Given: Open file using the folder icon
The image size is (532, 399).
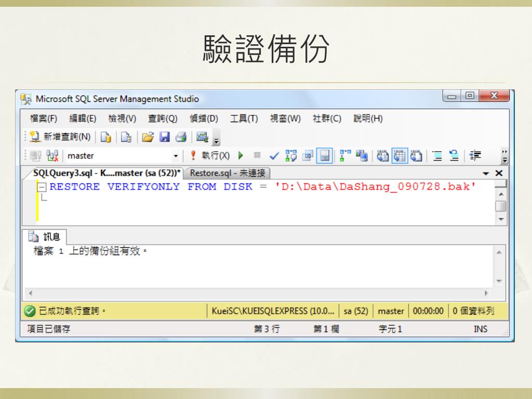Looking at the screenshot, I should (x=148, y=137).
